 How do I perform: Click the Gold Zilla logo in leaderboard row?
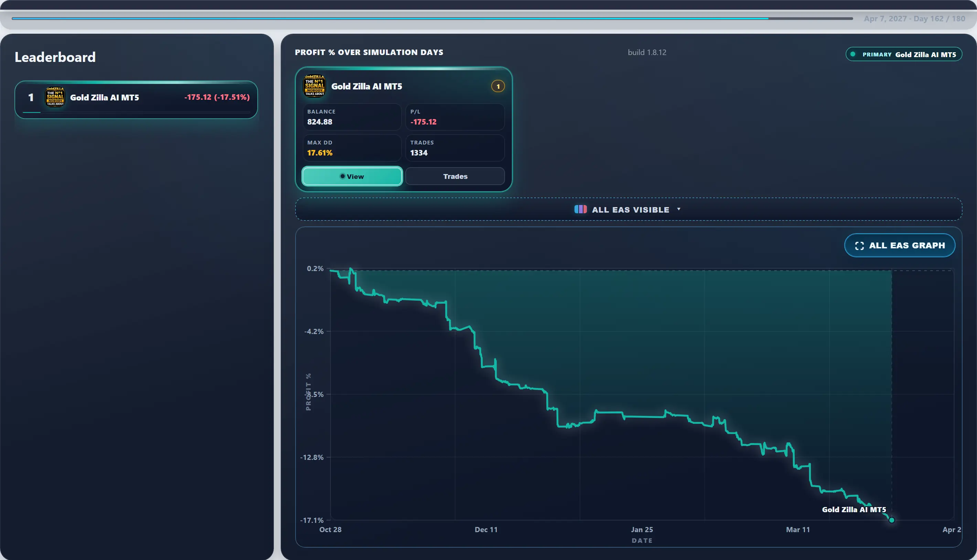pos(55,97)
